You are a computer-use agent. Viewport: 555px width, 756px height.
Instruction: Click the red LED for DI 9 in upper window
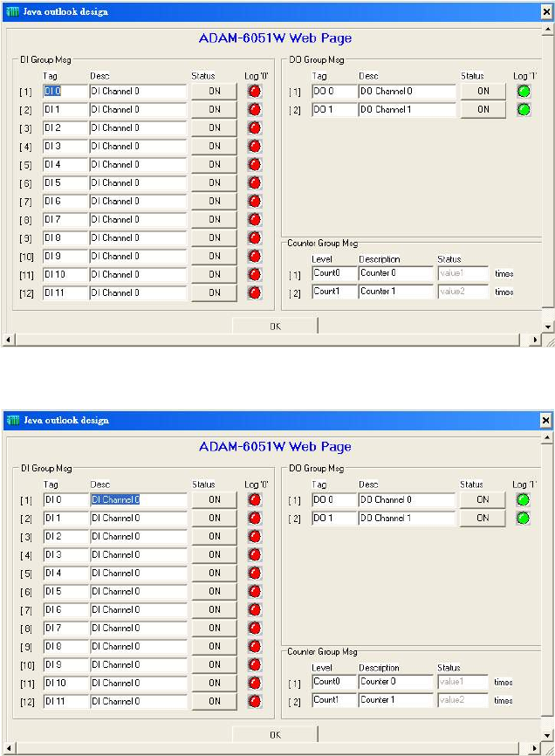pyautogui.click(x=255, y=256)
